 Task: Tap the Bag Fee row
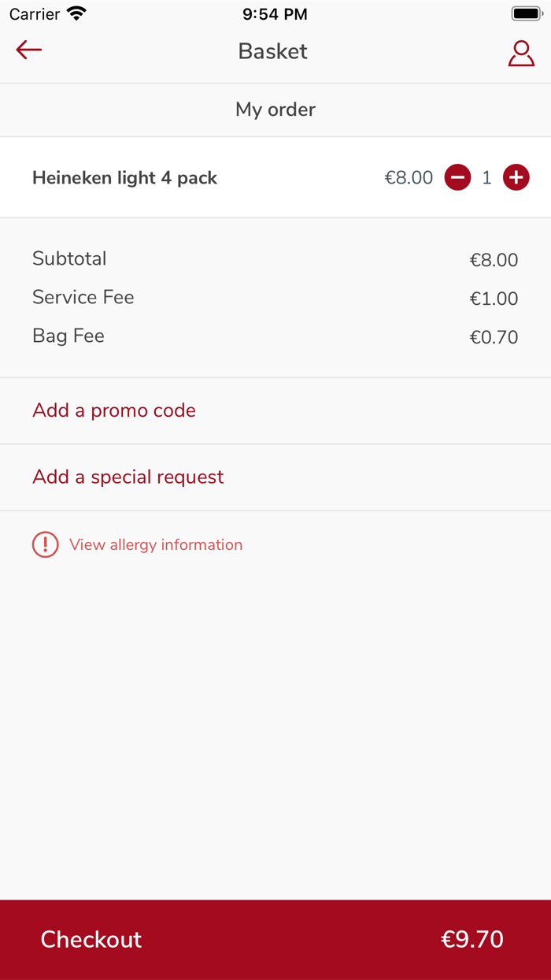(275, 336)
